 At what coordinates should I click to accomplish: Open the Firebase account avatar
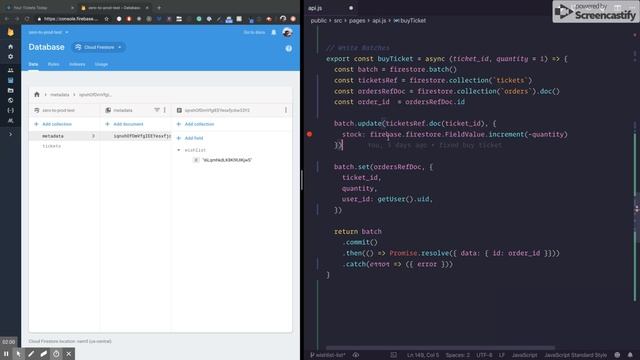click(287, 32)
